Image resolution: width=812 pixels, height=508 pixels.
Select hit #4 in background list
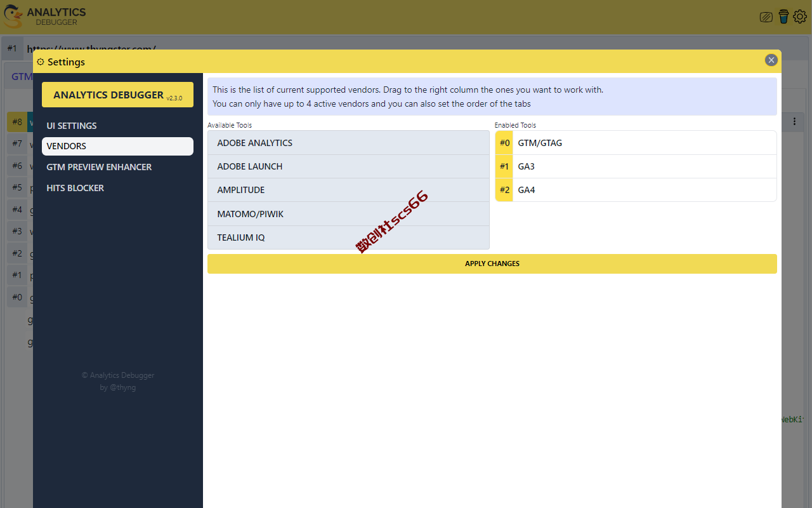pyautogui.click(x=17, y=210)
